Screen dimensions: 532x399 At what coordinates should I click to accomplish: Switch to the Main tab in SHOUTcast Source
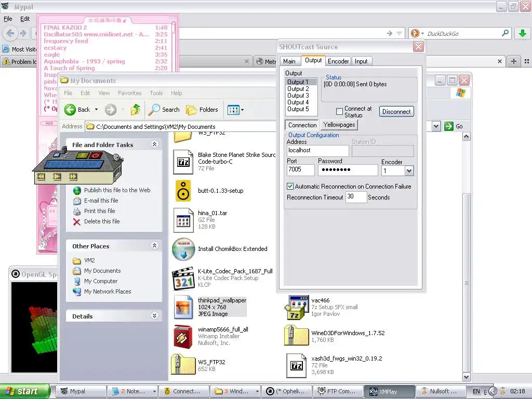coord(289,61)
